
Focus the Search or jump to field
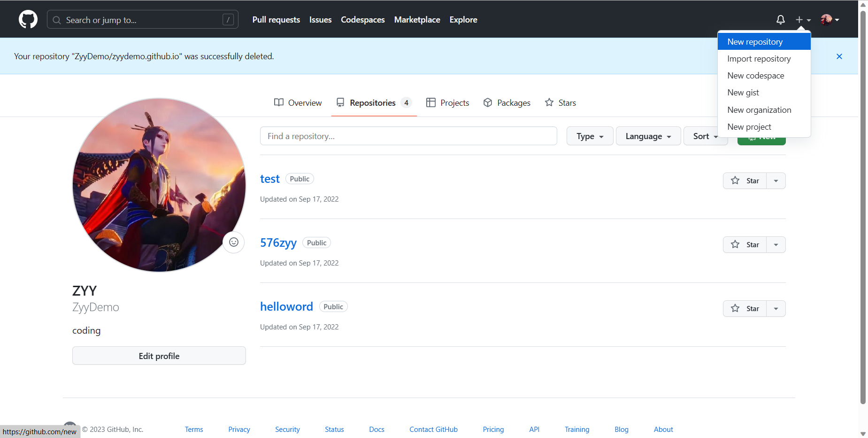143,20
